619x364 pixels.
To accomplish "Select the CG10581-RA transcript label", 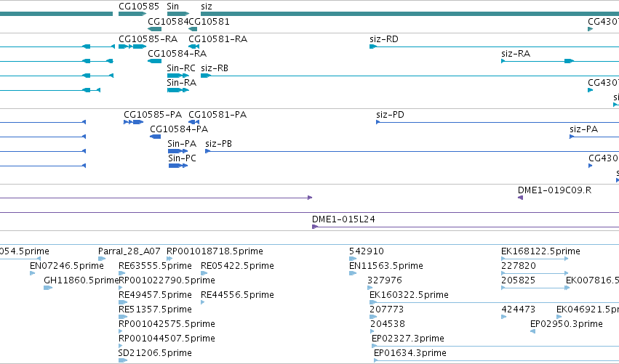I will [218, 39].
